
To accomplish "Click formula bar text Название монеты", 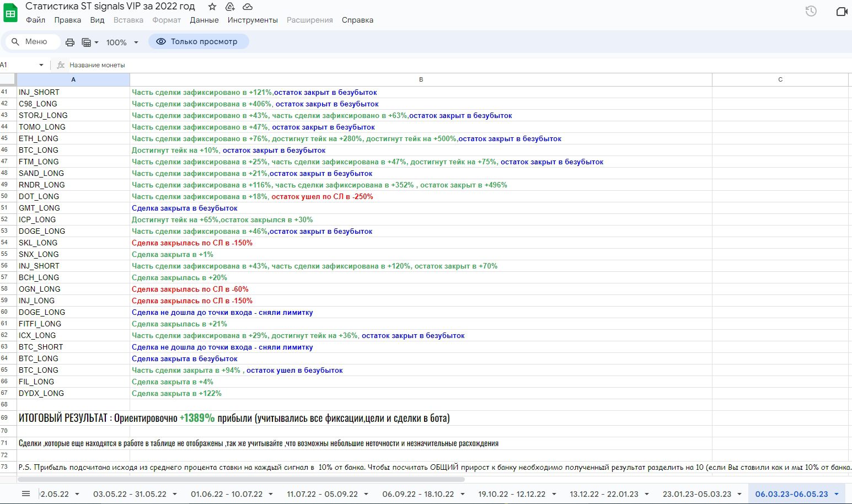I will click(x=97, y=65).
